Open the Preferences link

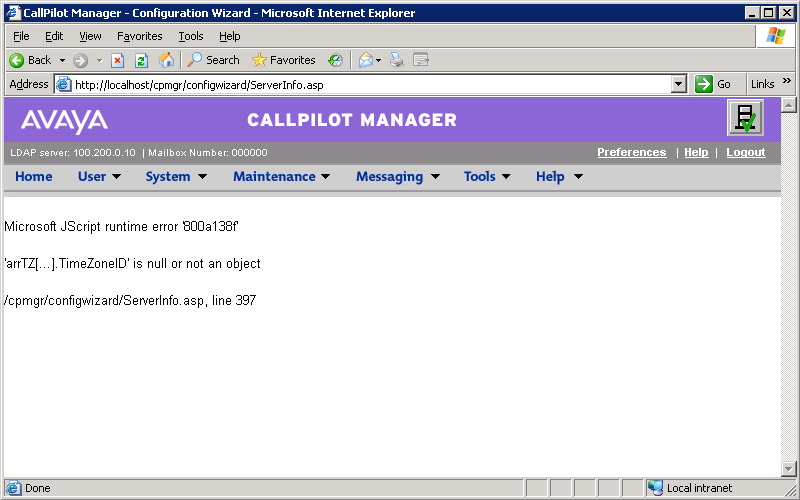632,152
